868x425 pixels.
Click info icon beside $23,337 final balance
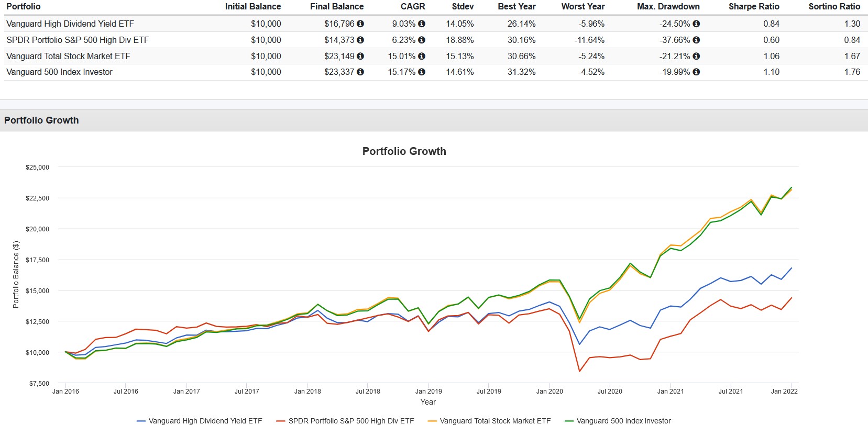coord(360,72)
